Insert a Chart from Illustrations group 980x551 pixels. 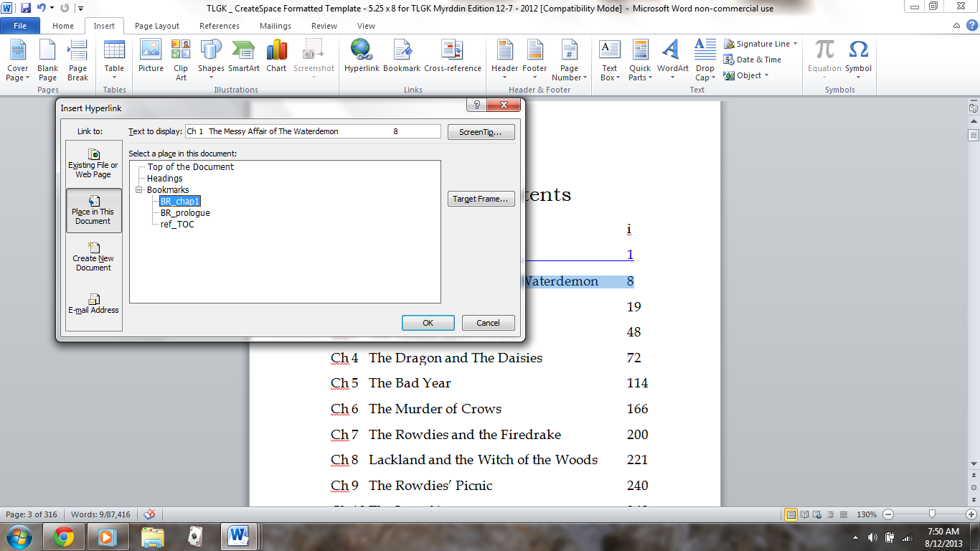(276, 57)
